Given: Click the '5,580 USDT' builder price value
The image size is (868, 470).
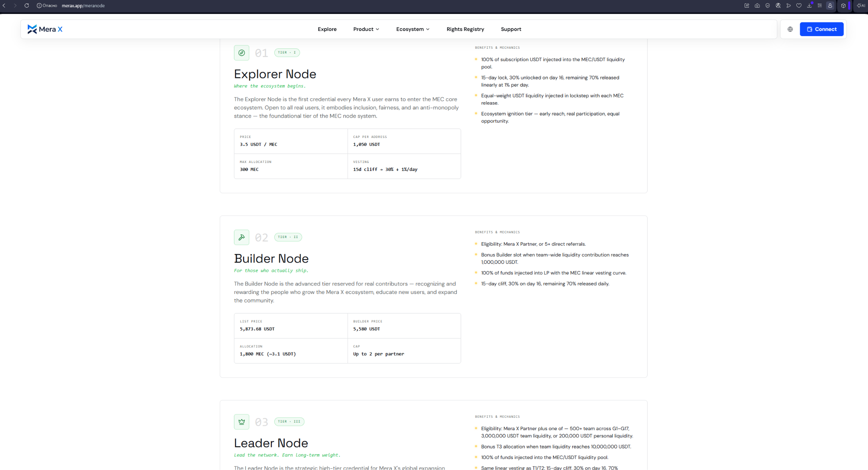Looking at the screenshot, I should pyautogui.click(x=367, y=329).
